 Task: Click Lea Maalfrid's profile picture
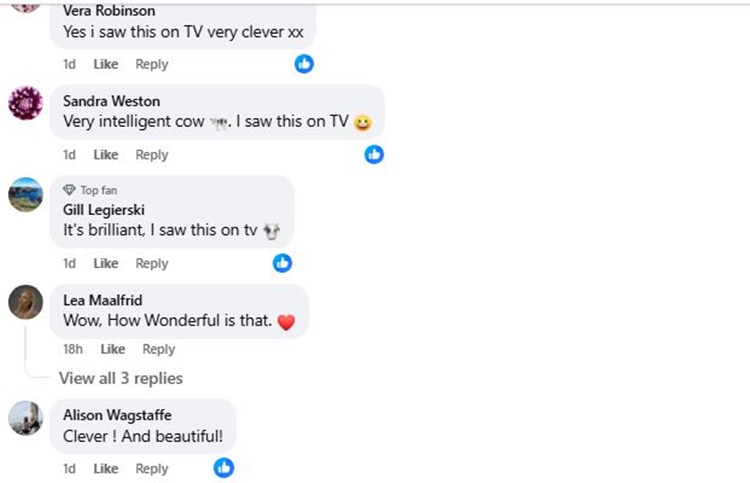point(26,302)
